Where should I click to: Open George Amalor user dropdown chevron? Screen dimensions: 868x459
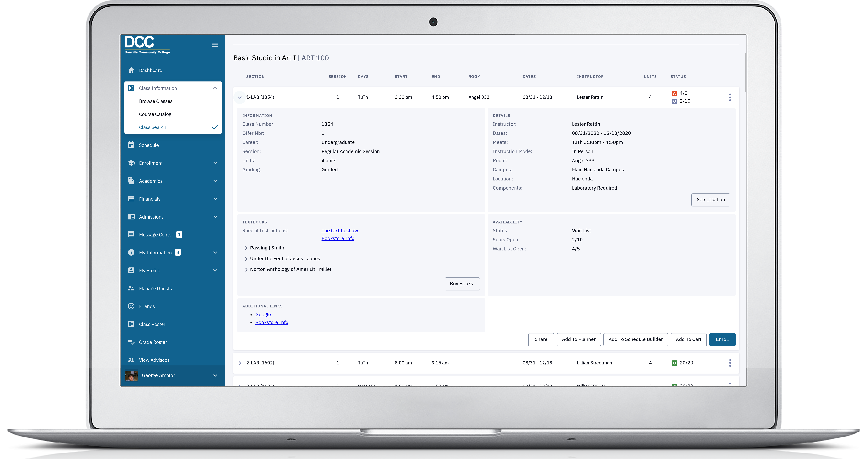tap(215, 375)
